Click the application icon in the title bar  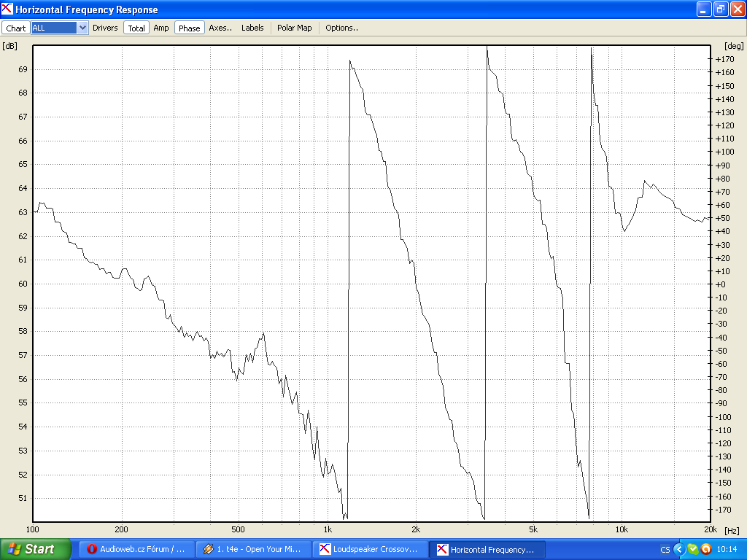click(7, 9)
